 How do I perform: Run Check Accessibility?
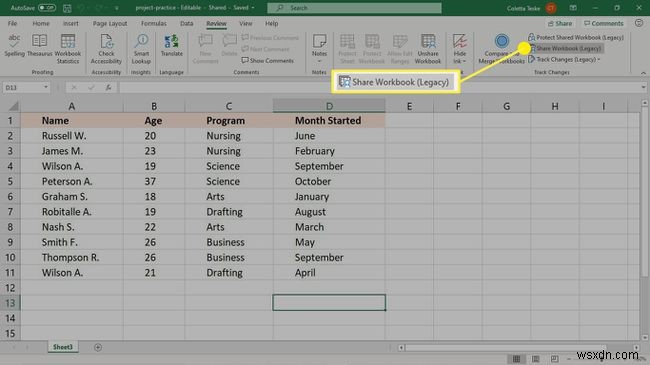click(106, 49)
